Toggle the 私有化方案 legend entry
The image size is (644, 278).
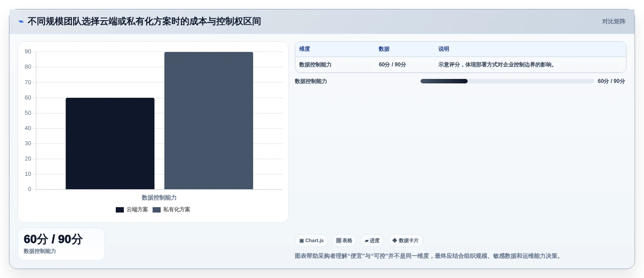click(x=171, y=210)
